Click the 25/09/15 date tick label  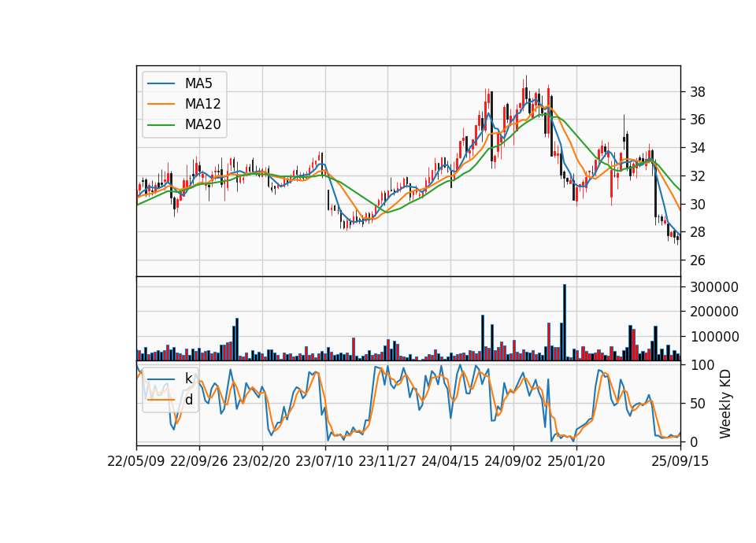[680, 461]
